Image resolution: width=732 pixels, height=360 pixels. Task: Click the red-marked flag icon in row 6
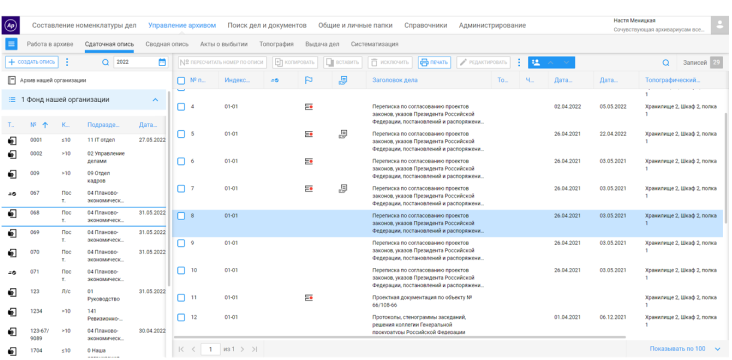[309, 162]
